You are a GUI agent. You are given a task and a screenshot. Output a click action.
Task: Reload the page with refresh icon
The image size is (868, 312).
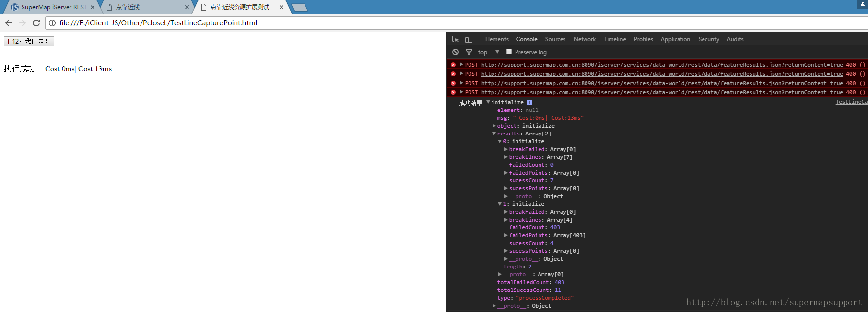click(x=36, y=23)
